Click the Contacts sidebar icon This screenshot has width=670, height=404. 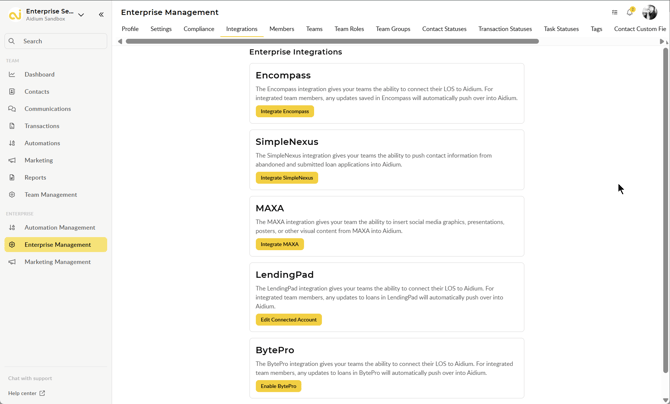(x=12, y=91)
